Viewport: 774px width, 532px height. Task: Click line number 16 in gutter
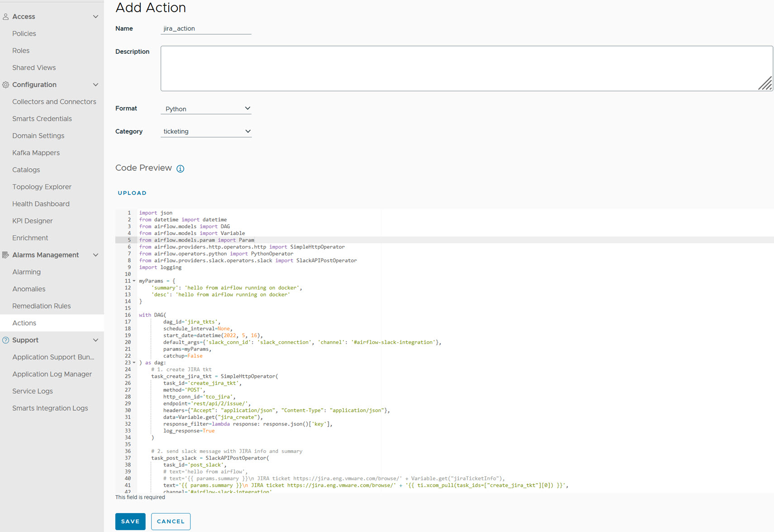(x=128, y=315)
